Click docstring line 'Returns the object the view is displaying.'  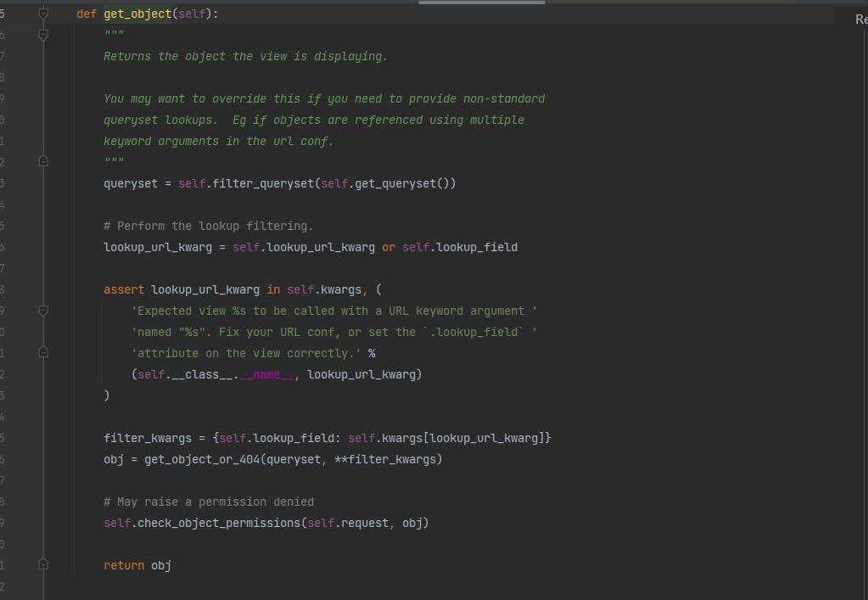245,57
